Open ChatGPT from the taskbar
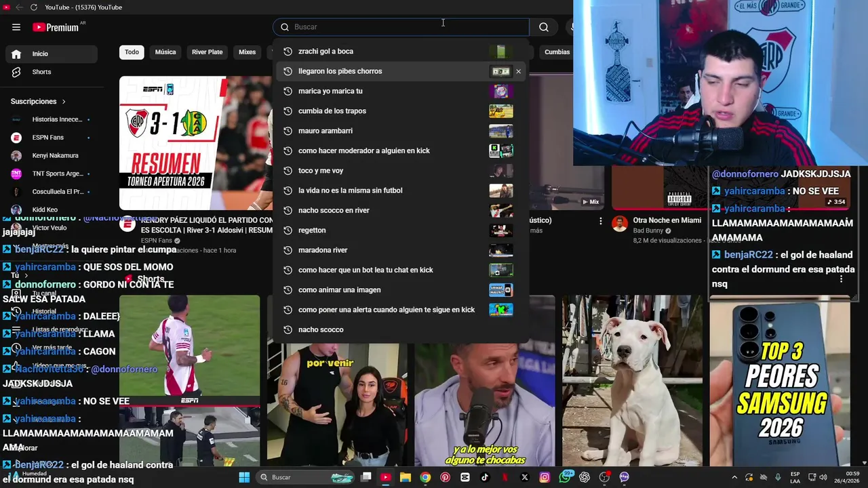 click(585, 477)
